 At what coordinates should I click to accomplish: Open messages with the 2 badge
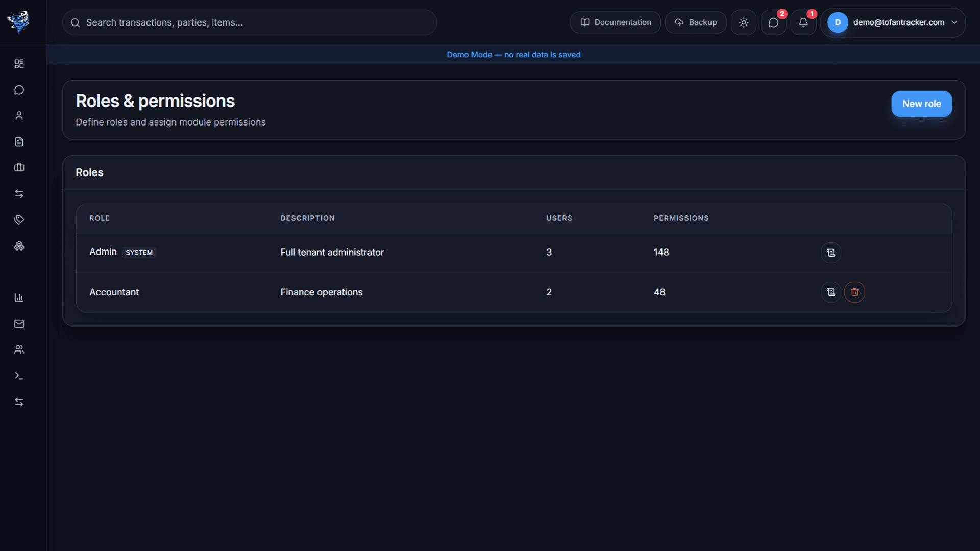[773, 22]
